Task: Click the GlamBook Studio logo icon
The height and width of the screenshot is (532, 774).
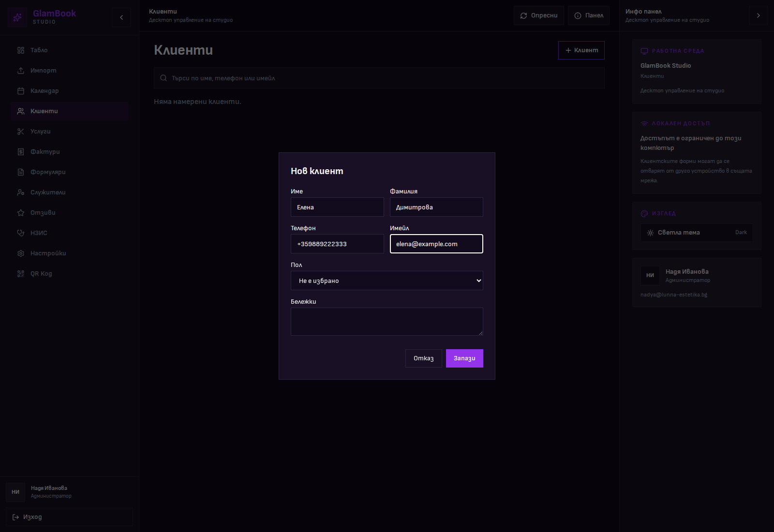Action: pyautogui.click(x=17, y=17)
